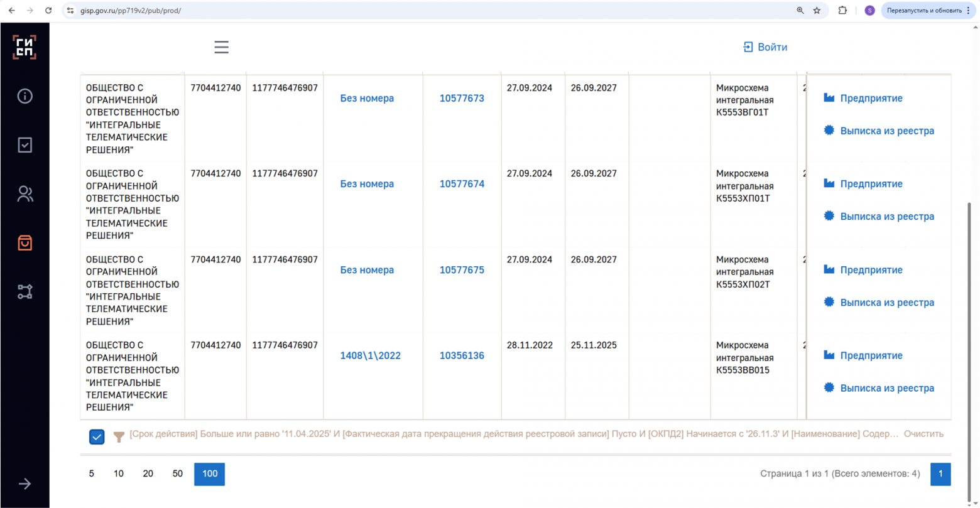980x508 pixels.
Task: Click Перезапустить и обновить button
Action: 927,11
